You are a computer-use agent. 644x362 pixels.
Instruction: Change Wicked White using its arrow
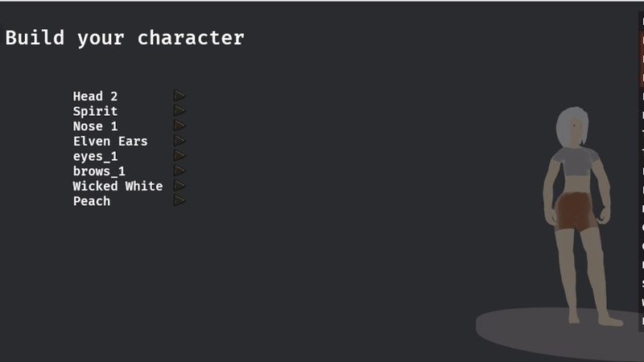click(180, 185)
